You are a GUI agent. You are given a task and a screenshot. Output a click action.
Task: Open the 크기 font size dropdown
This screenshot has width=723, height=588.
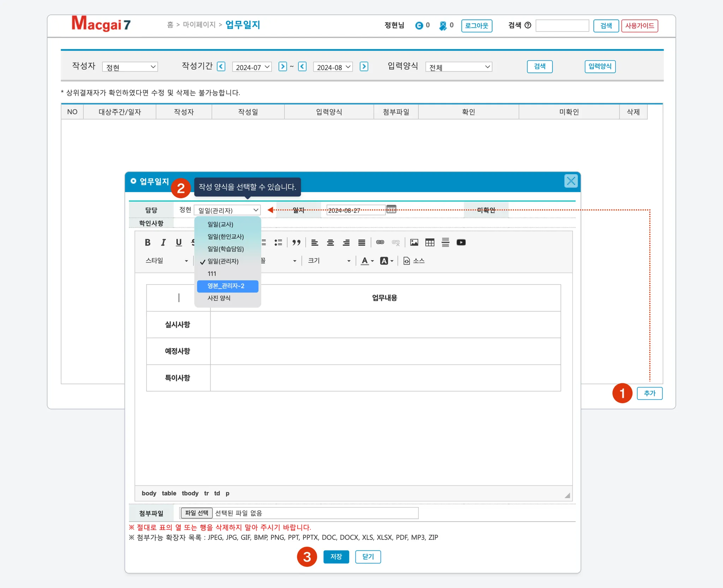(x=329, y=260)
